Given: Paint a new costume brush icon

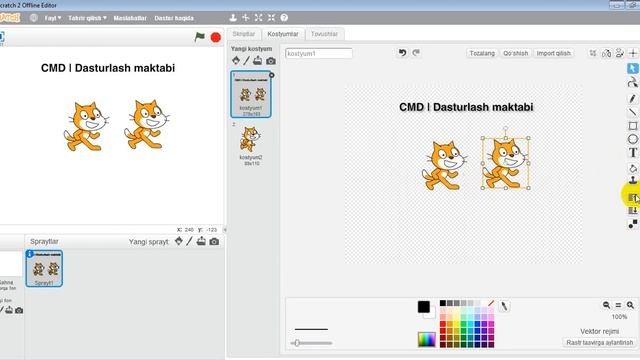Looking at the screenshot, I should point(247,61).
